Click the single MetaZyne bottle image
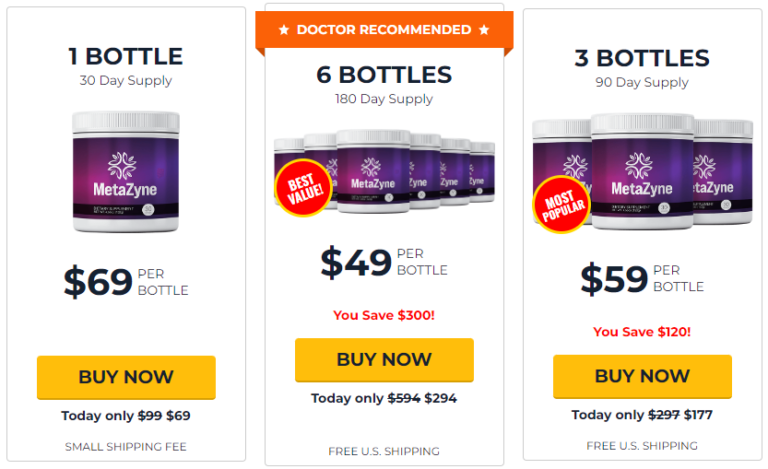 (x=126, y=171)
